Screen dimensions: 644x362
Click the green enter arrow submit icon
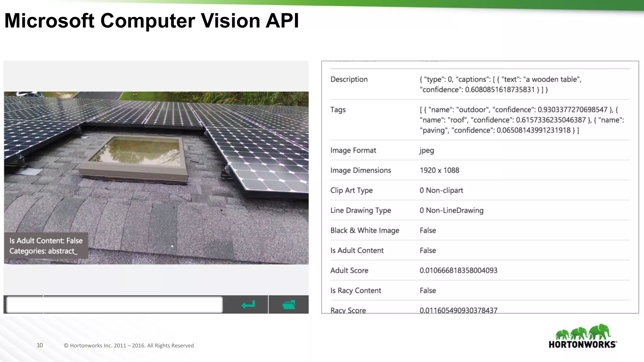coord(248,304)
